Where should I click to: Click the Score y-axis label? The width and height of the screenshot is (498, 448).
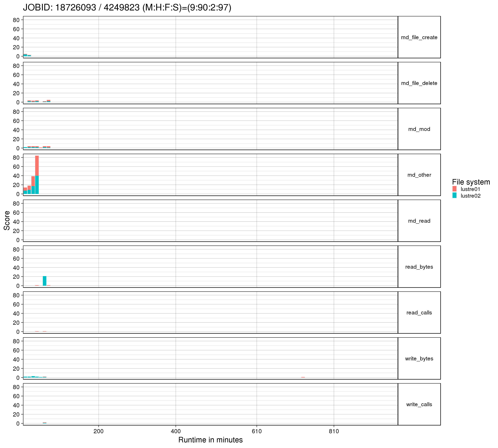click(7, 221)
